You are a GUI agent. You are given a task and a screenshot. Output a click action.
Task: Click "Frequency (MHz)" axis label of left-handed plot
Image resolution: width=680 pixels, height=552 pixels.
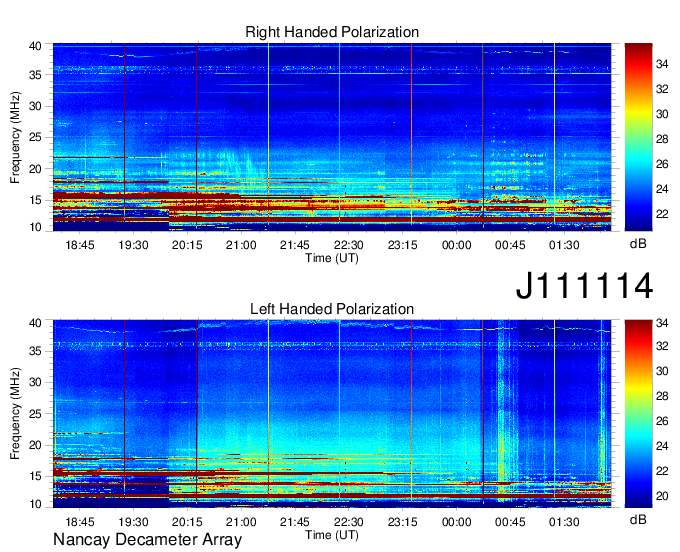coord(15,414)
